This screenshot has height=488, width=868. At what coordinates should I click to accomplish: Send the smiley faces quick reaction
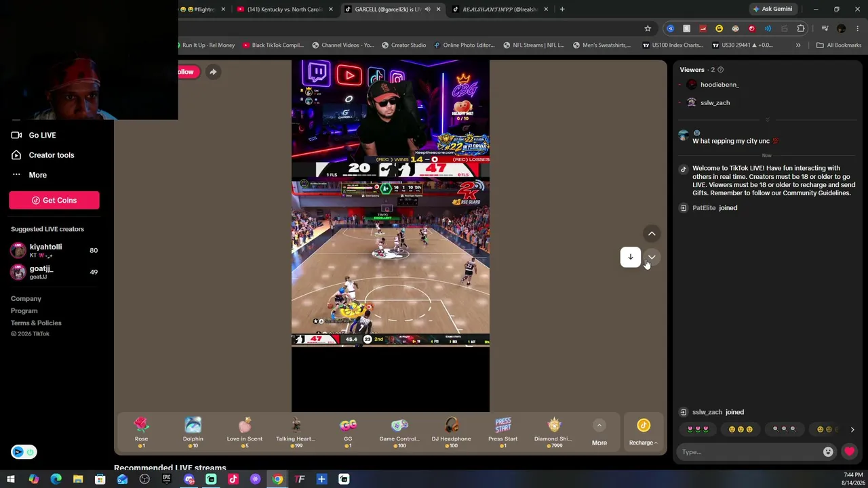pos(740,429)
